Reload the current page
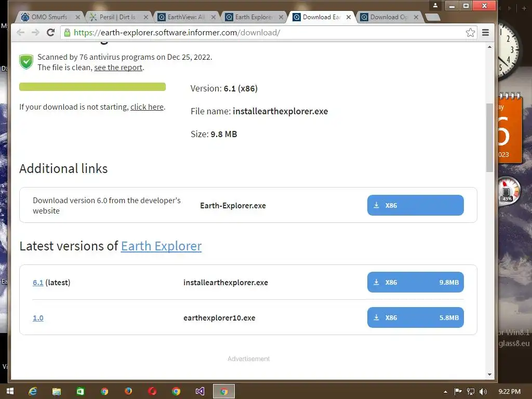 tap(50, 33)
